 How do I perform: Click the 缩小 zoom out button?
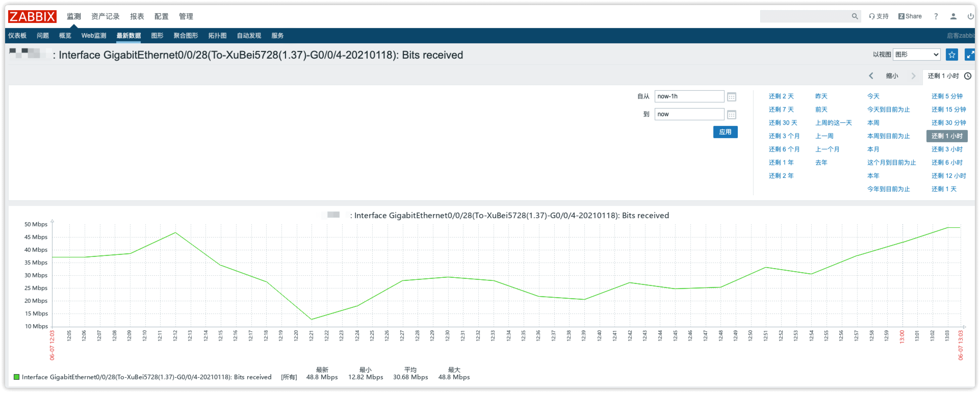(892, 76)
